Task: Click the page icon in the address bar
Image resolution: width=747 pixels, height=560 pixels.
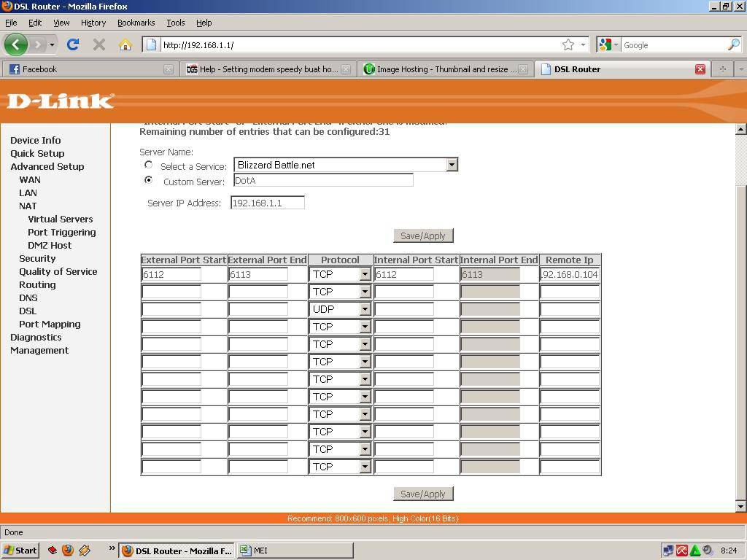Action: pyautogui.click(x=151, y=44)
